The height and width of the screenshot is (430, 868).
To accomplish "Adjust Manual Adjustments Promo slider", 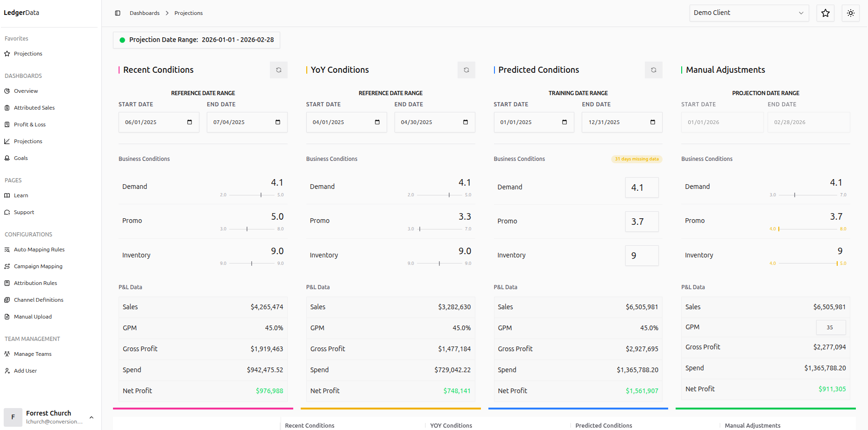I will click(x=808, y=229).
